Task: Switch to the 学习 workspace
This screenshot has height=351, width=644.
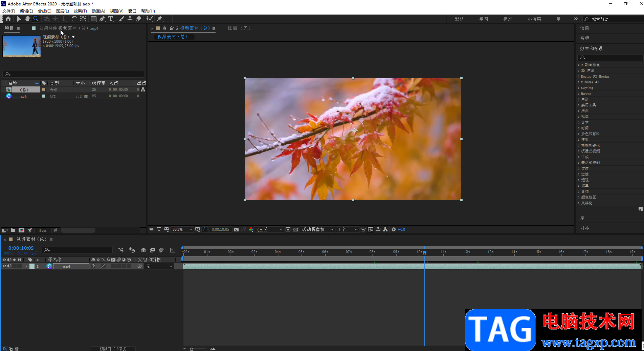Action: [484, 19]
